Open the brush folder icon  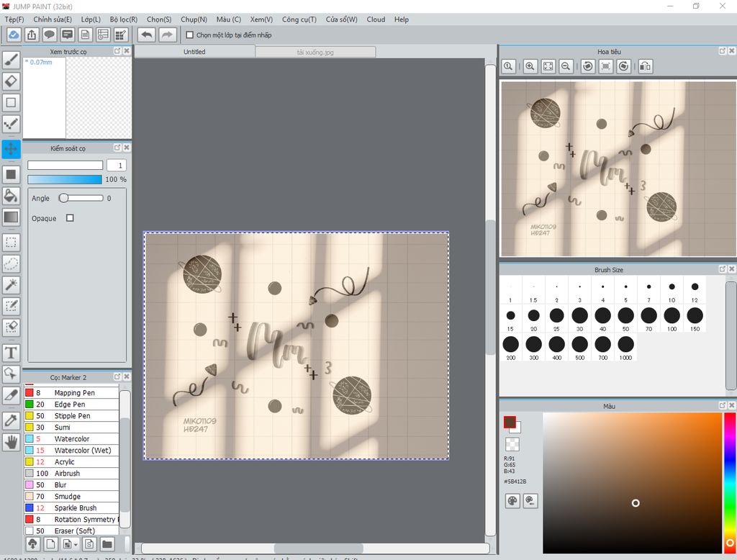click(107, 544)
